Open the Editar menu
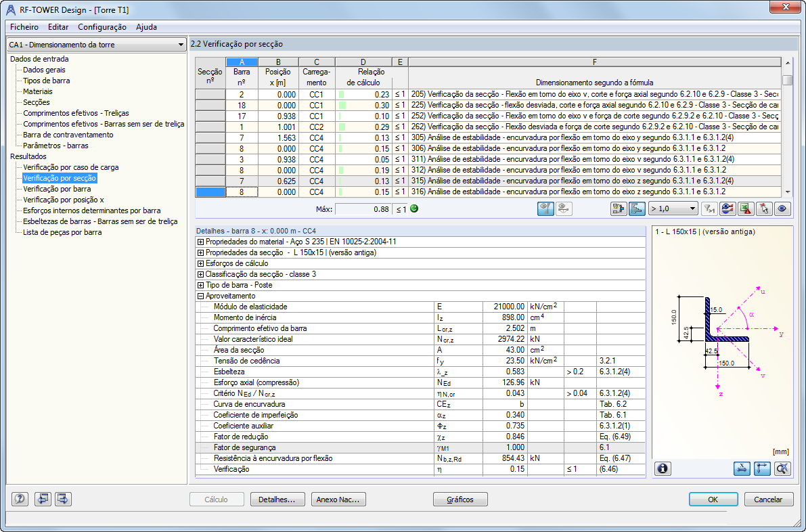 tap(58, 26)
